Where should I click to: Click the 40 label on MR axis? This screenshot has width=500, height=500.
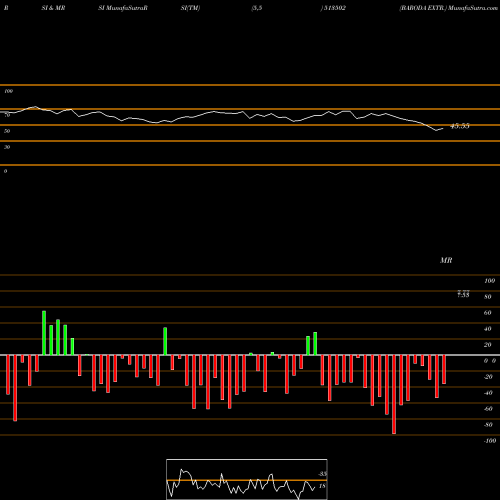tap(488, 329)
